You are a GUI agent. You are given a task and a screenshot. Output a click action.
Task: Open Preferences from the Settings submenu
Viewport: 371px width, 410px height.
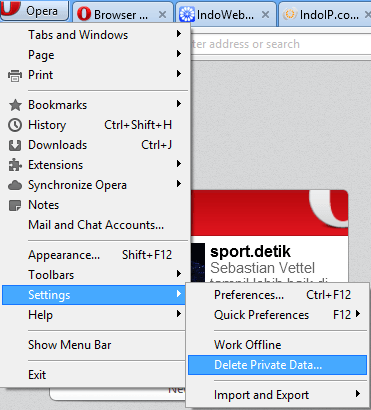click(277, 295)
